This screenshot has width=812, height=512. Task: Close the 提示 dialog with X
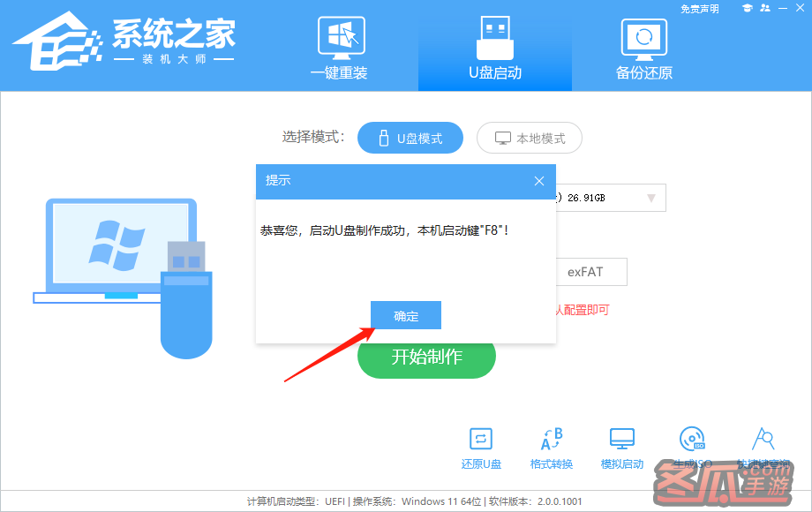(x=539, y=181)
